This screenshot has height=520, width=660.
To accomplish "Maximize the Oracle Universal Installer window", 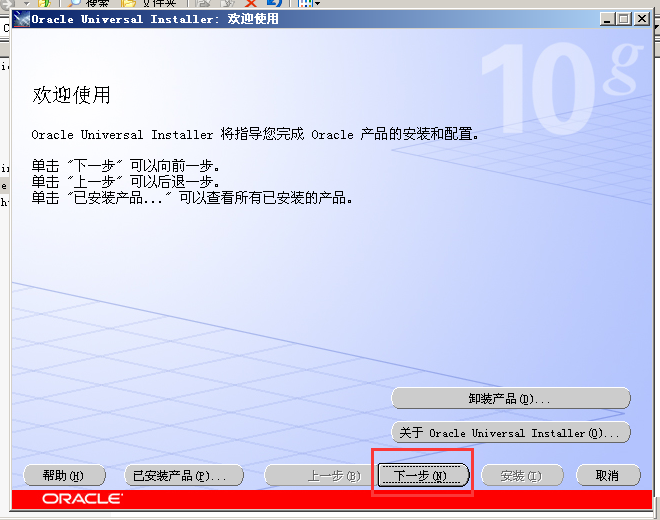I will point(624,19).
